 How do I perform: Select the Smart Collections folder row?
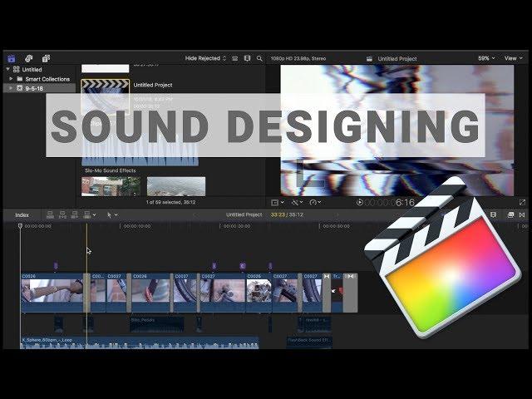pos(39,79)
